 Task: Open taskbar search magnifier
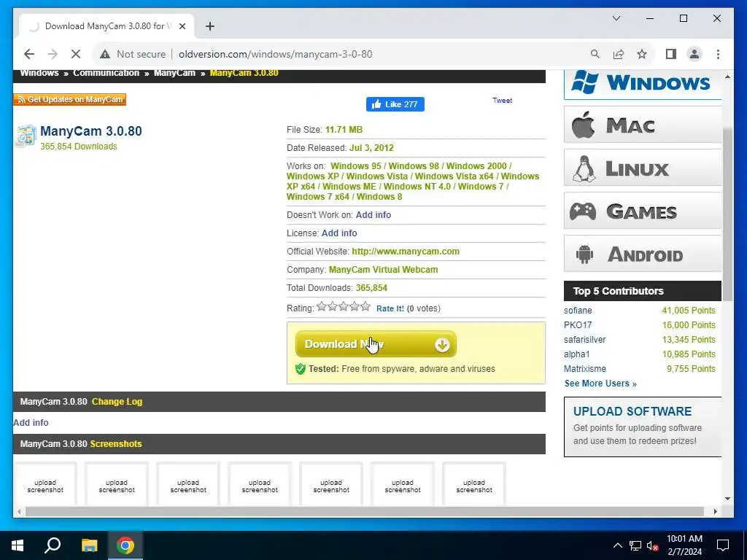pos(53,545)
